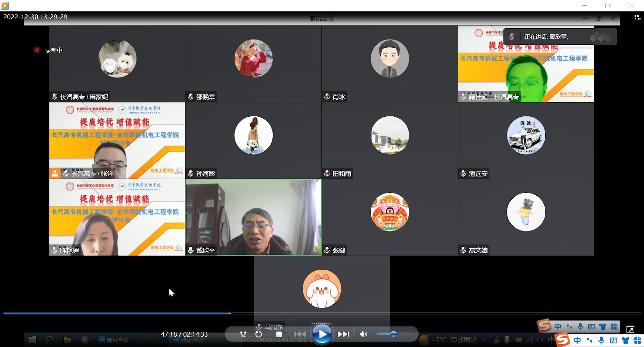The height and width of the screenshot is (347, 644).
Task: Click 孙海影's avatar
Action: (x=253, y=135)
